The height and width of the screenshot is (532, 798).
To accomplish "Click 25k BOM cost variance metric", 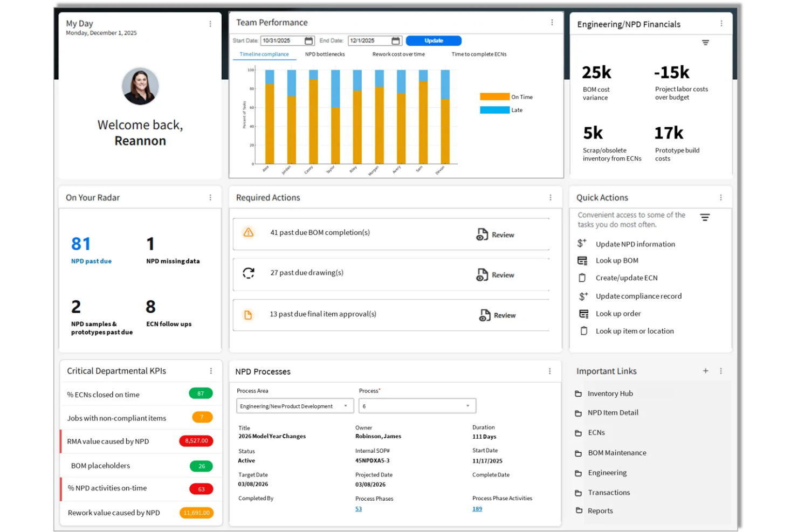I will click(x=597, y=82).
